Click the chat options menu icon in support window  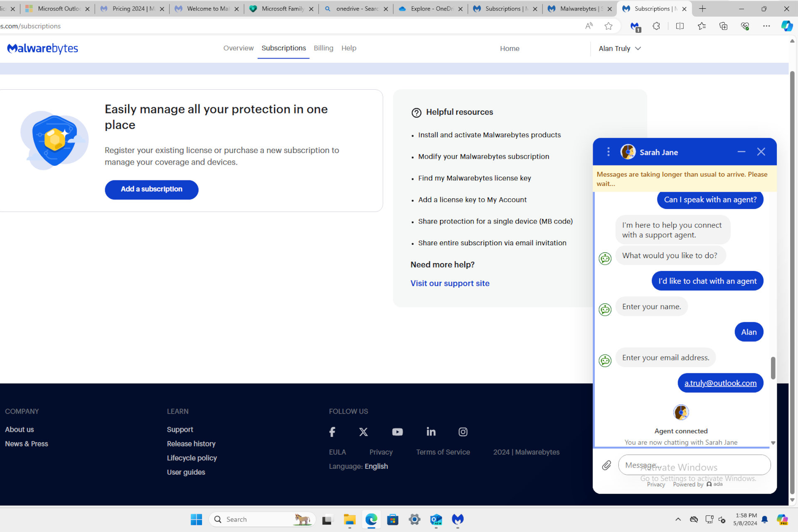(x=608, y=152)
